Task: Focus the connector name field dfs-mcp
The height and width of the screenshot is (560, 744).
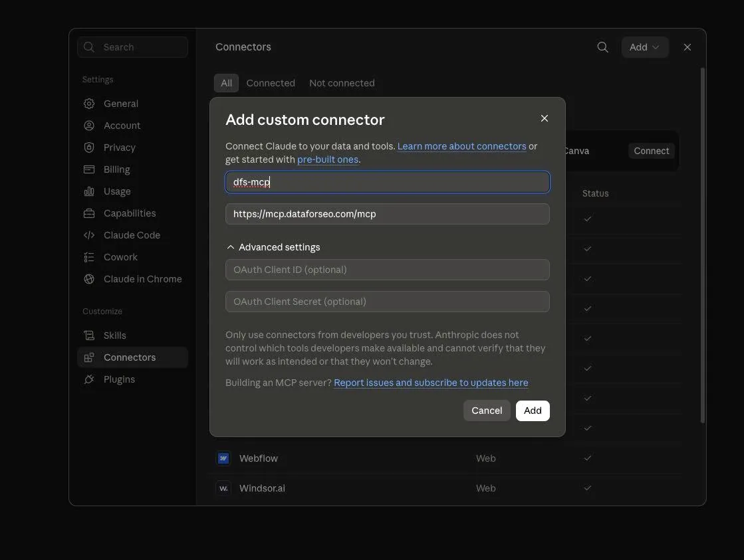Action: (x=387, y=182)
